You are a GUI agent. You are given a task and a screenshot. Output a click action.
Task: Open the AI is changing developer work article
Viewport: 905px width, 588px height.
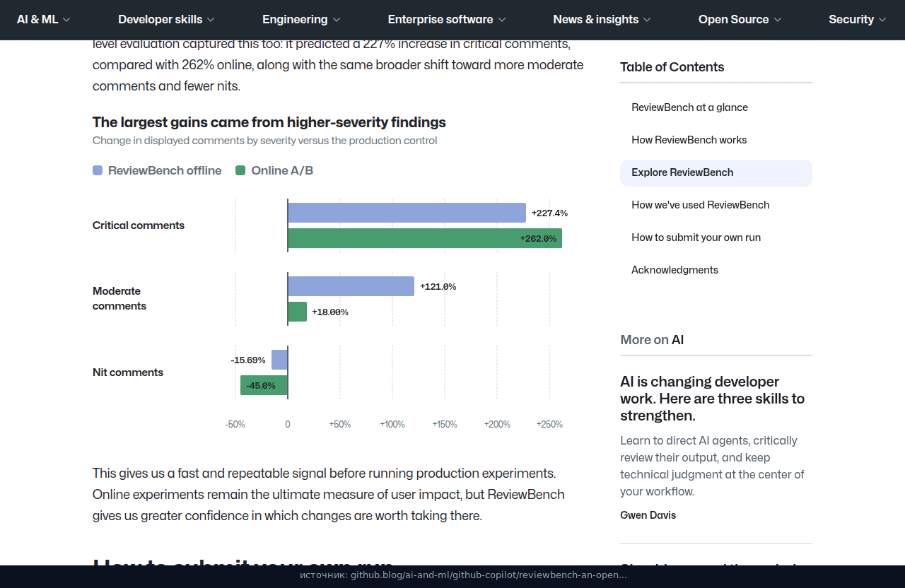pos(712,399)
